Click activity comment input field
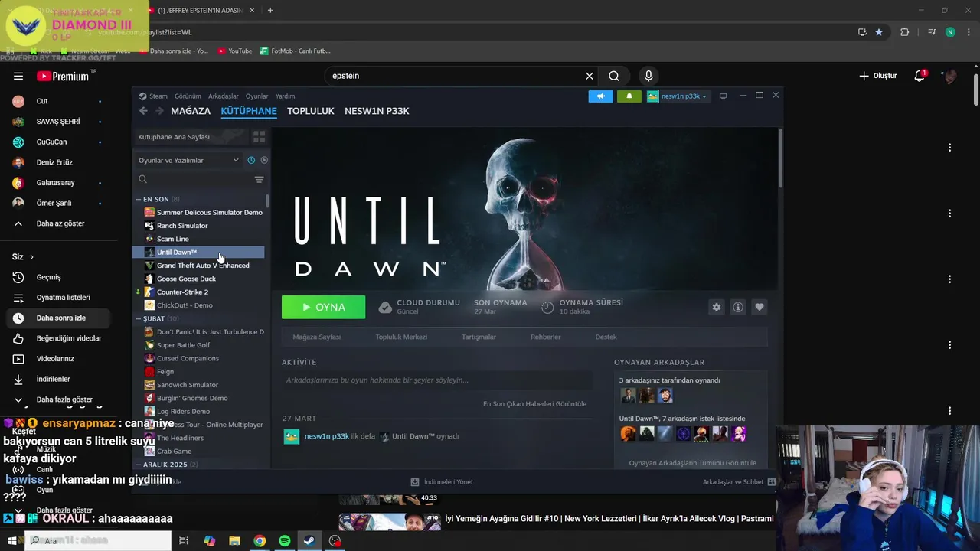 [x=436, y=380]
